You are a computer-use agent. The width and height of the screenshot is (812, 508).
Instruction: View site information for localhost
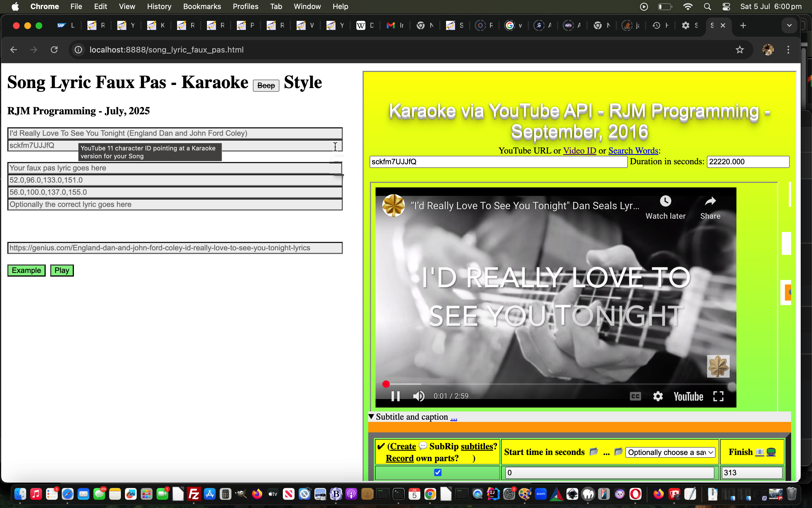(78, 50)
